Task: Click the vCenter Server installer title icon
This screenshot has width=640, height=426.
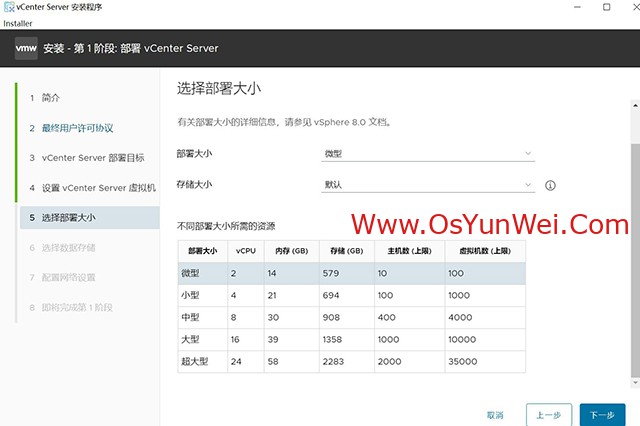Action: click(x=9, y=7)
